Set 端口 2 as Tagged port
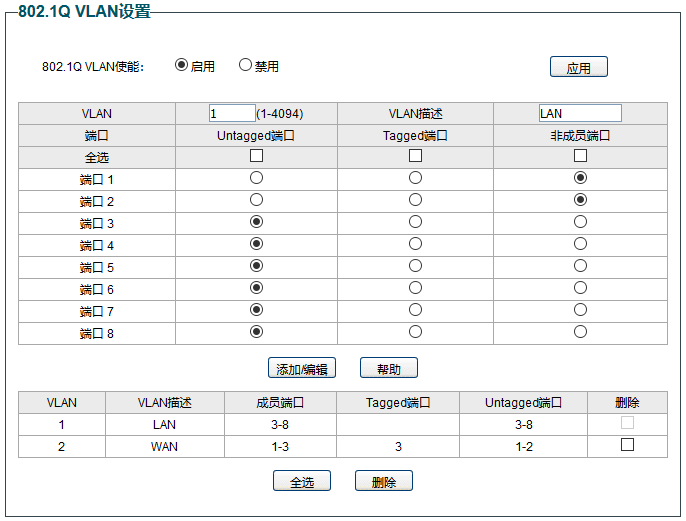The width and height of the screenshot is (686, 521). pos(415,200)
